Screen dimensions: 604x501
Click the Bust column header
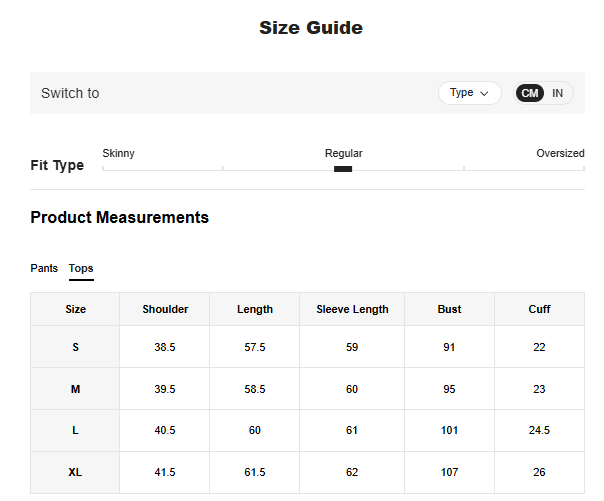tap(449, 309)
